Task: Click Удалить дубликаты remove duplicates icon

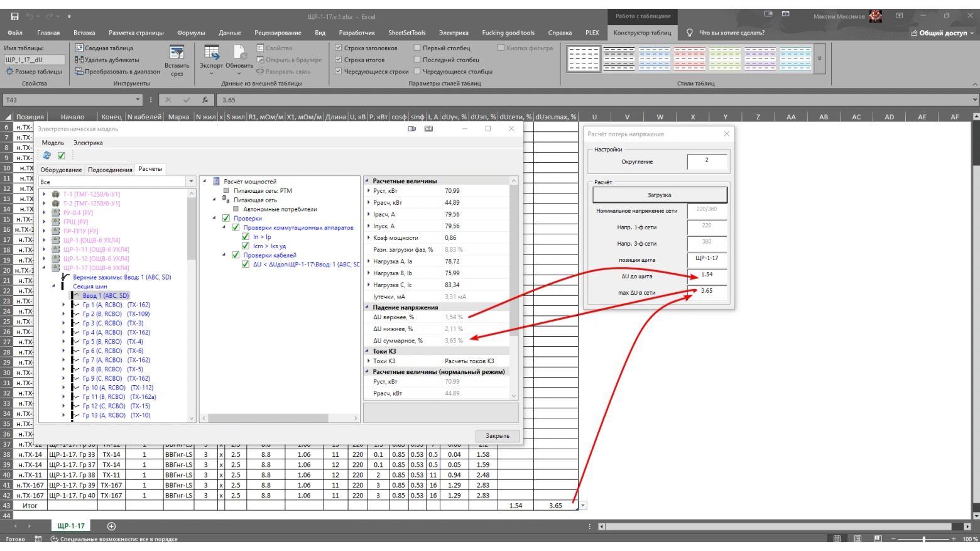Action: [x=80, y=60]
